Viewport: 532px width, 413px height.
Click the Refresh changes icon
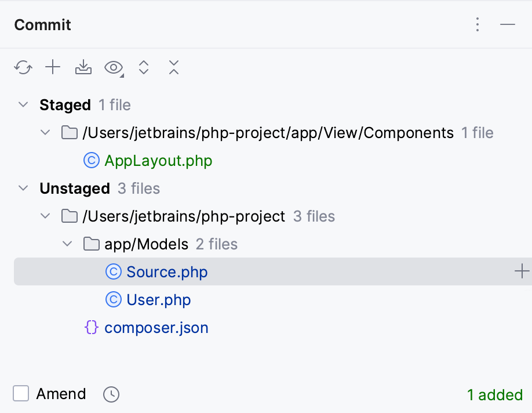pos(23,67)
